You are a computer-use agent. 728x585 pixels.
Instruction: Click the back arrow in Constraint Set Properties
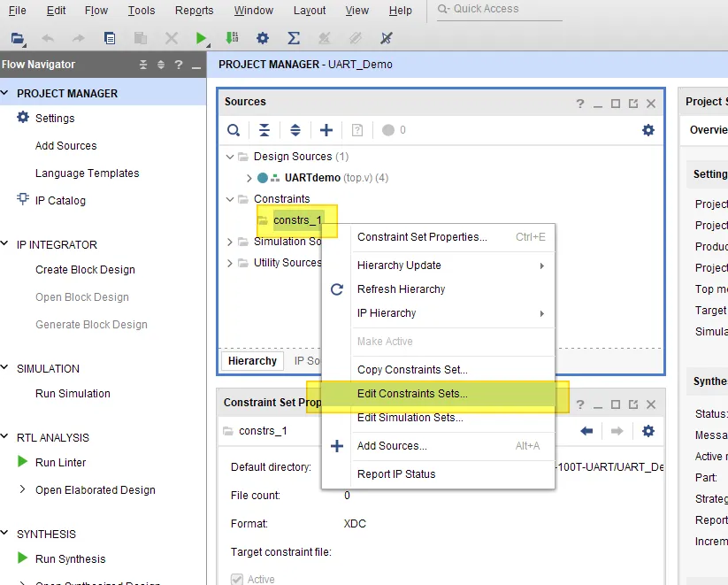(586, 431)
